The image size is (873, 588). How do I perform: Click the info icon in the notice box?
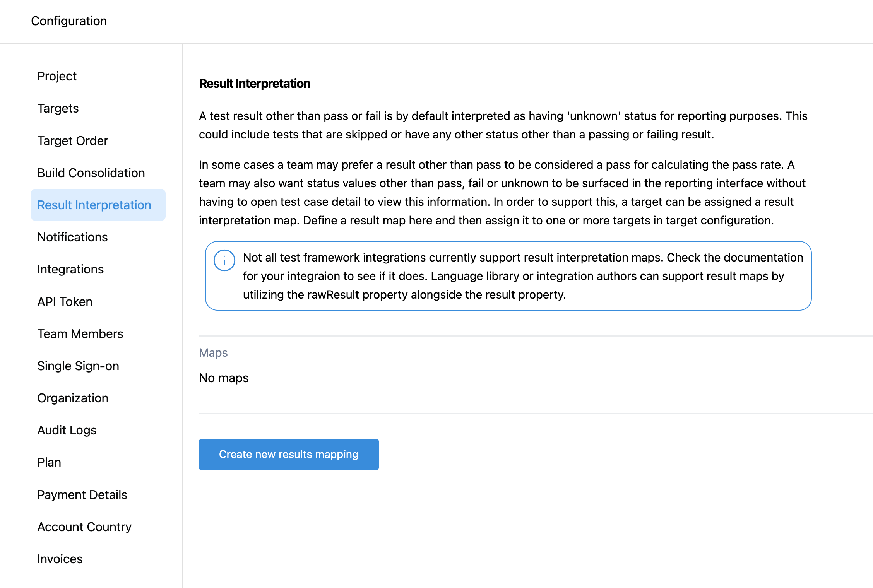click(224, 260)
